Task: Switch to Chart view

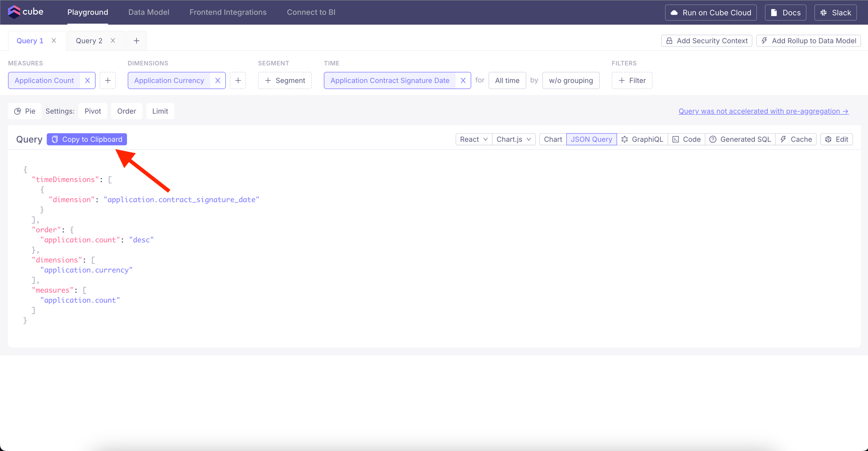Action: tap(553, 139)
